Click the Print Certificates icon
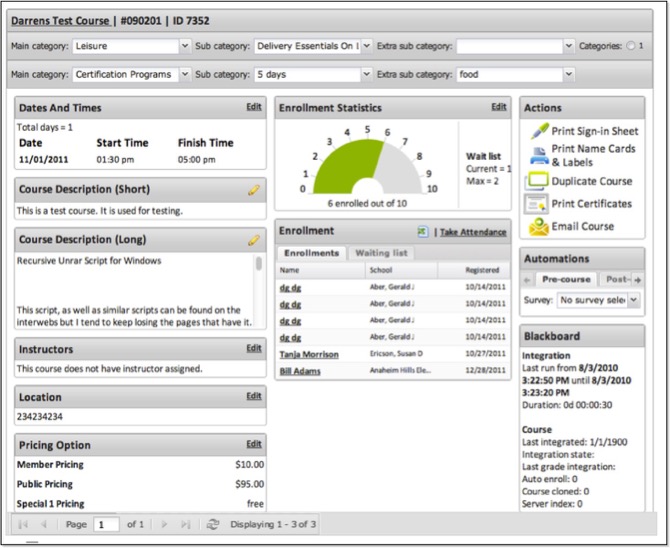The width and height of the screenshot is (670, 548). (x=538, y=204)
